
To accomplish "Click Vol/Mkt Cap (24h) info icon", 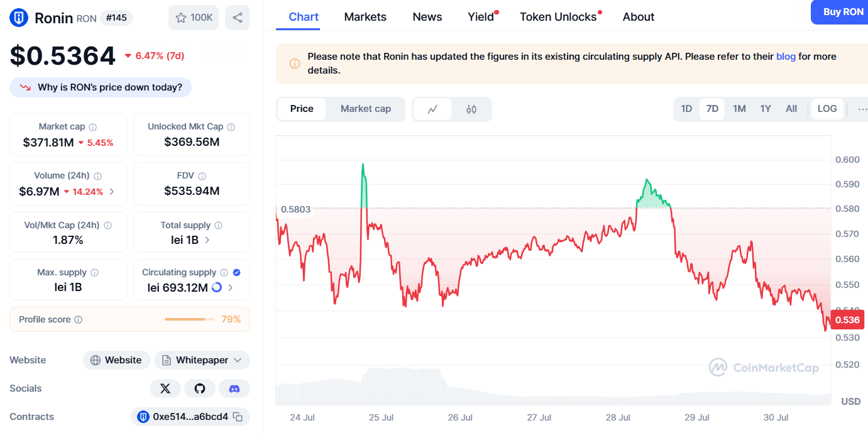I will coord(107,225).
